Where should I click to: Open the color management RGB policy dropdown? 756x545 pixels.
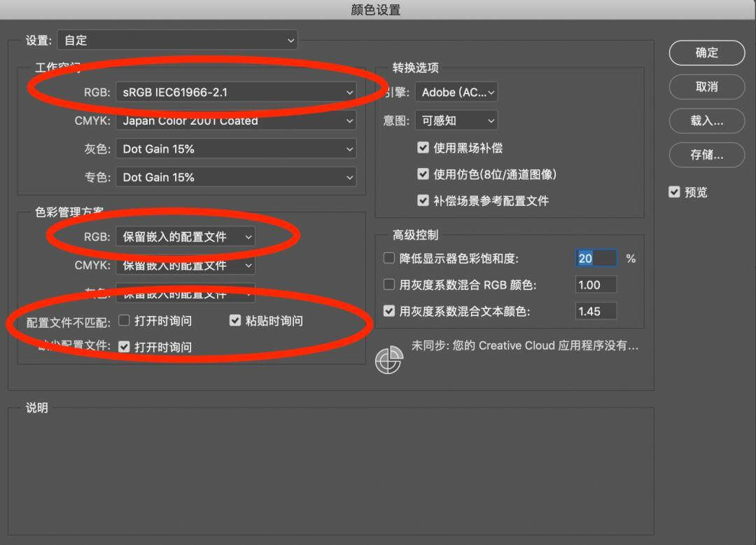pyautogui.click(x=185, y=237)
